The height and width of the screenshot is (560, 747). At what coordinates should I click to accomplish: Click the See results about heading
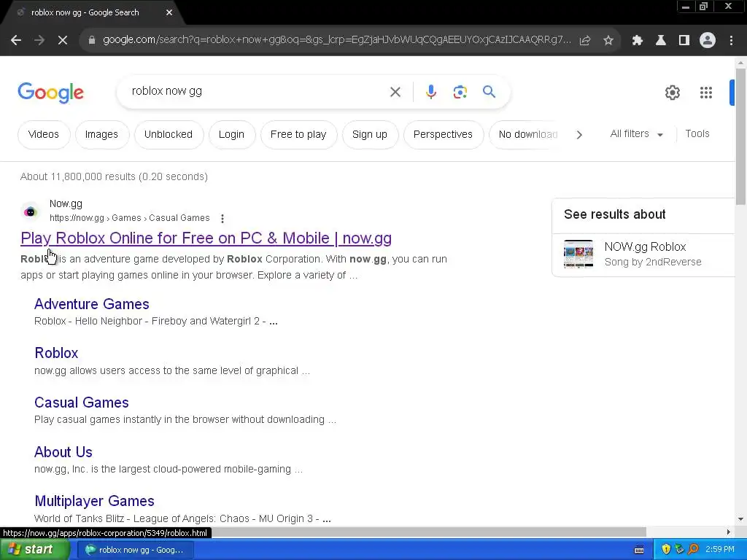coord(614,215)
